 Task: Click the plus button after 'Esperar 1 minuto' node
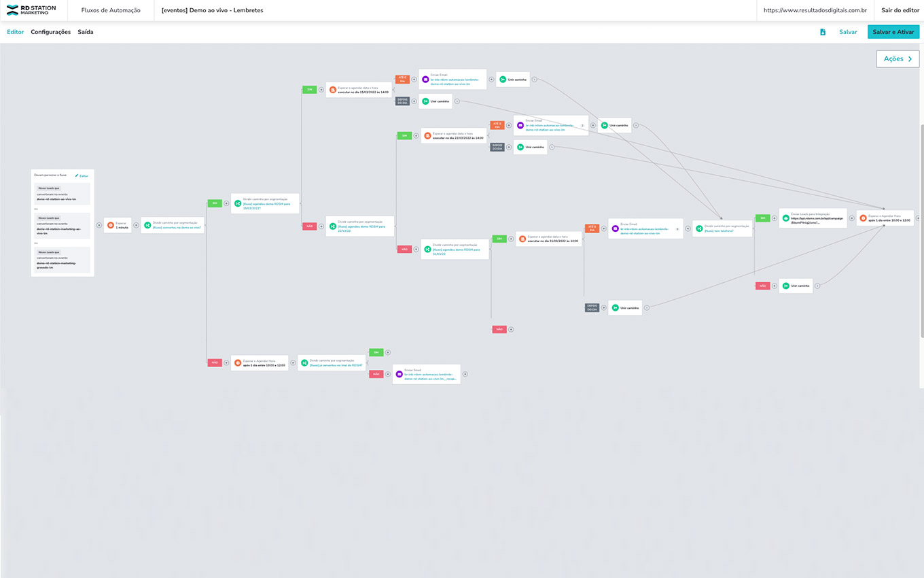(x=136, y=225)
